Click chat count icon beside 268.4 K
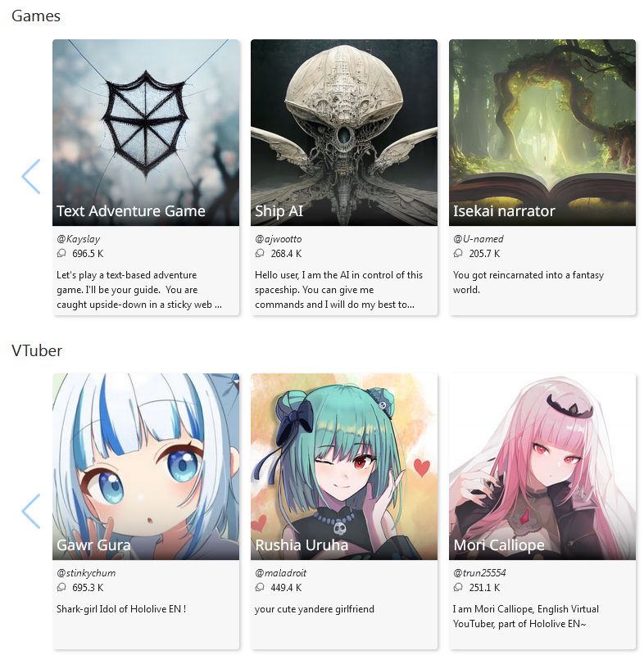Image resolution: width=644 pixels, height=664 pixels. pyautogui.click(x=260, y=253)
